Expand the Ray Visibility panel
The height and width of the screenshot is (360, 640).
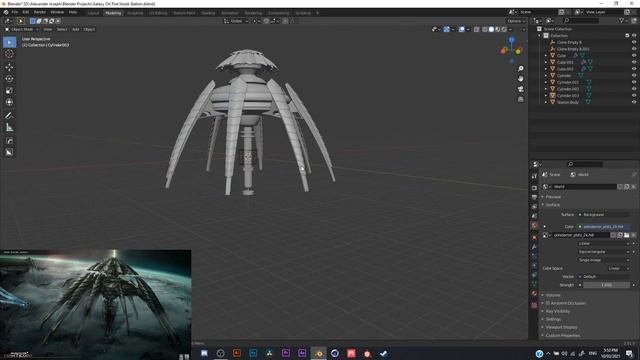pyautogui.click(x=557, y=311)
